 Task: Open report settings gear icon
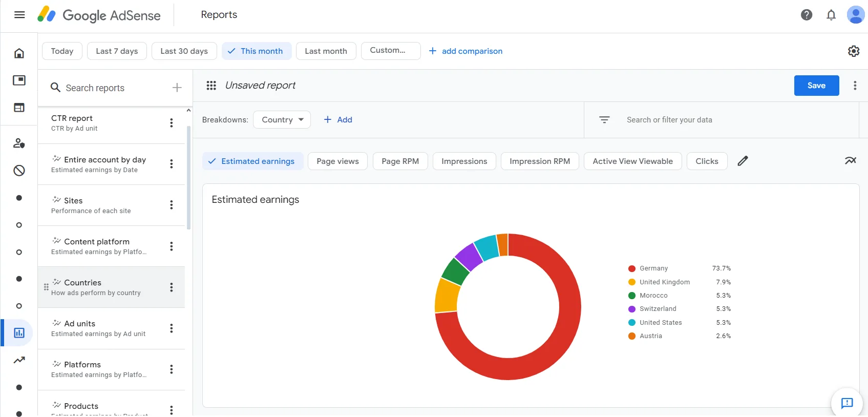click(x=853, y=51)
